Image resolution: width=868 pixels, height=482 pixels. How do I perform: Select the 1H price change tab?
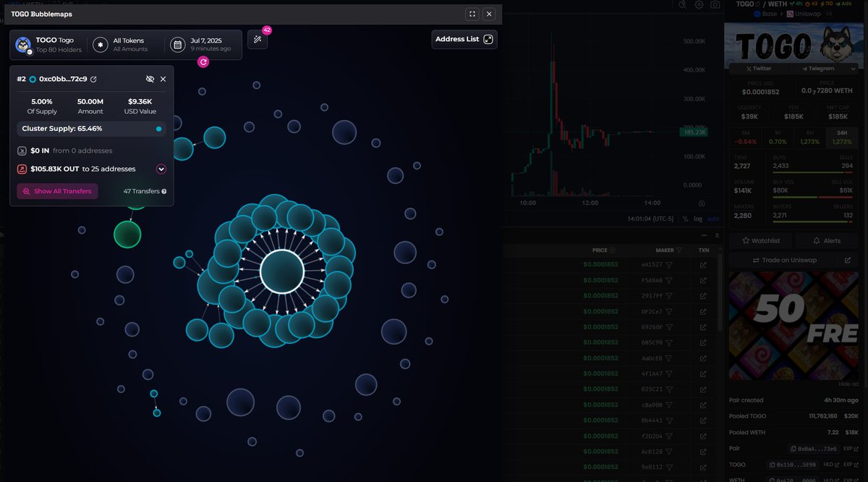click(x=778, y=138)
